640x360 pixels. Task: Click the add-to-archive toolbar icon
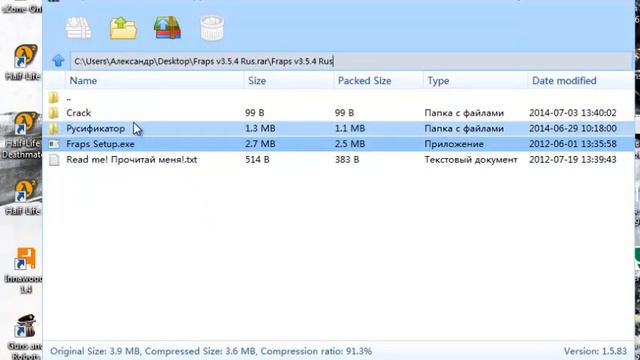pos(78,28)
